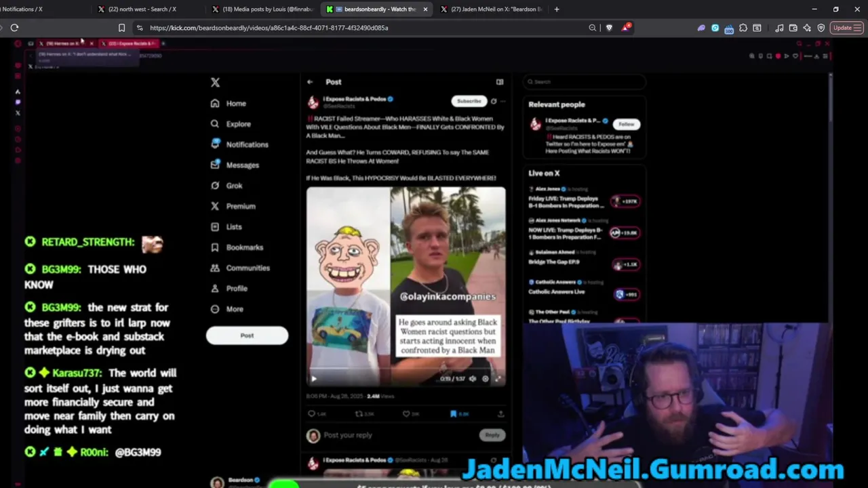Click the reply comment icon under post
This screenshot has height=488, width=868.
coord(312,413)
